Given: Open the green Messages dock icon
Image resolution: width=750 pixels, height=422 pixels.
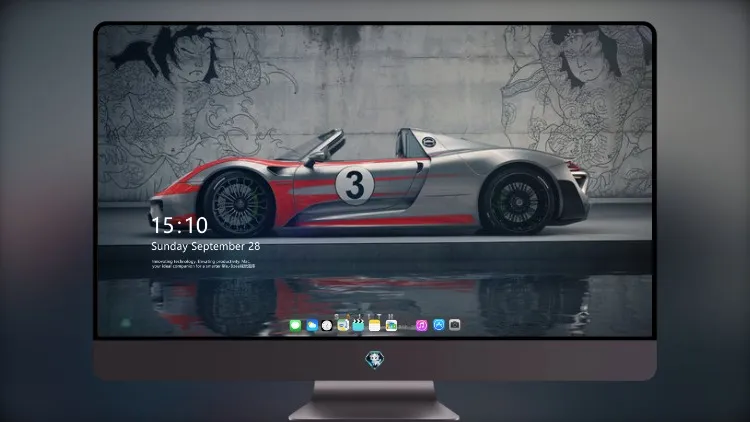Looking at the screenshot, I should [295, 325].
